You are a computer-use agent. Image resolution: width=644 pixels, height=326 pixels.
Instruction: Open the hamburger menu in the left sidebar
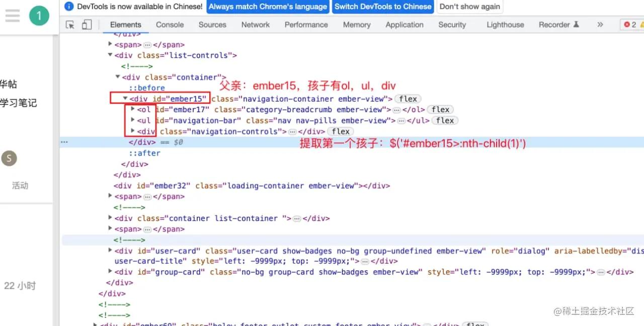(x=13, y=15)
